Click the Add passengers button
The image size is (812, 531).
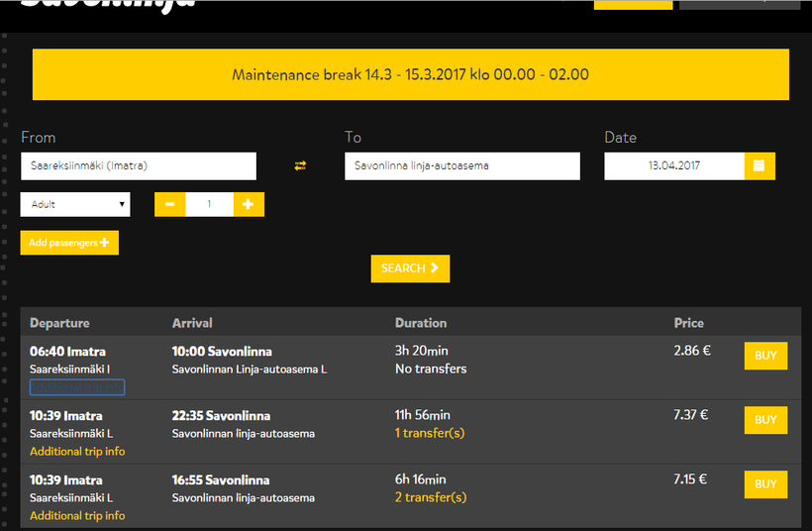69,243
